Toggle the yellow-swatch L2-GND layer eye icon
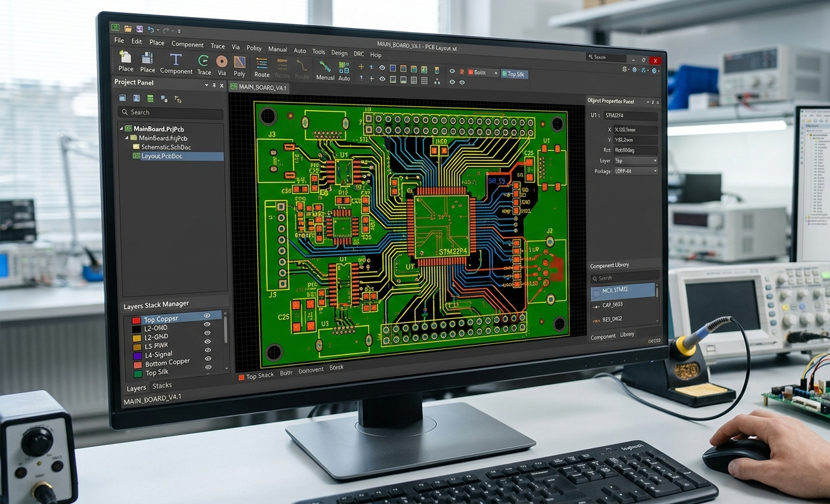Viewport: 830px width, 504px height. tap(207, 333)
